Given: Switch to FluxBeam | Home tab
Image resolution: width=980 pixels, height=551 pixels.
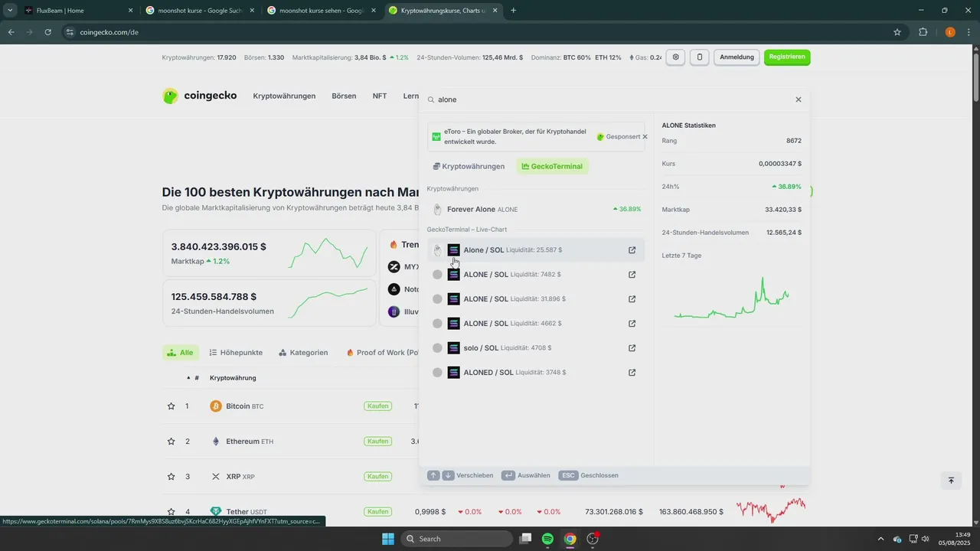Looking at the screenshot, I should pyautogui.click(x=77, y=11).
